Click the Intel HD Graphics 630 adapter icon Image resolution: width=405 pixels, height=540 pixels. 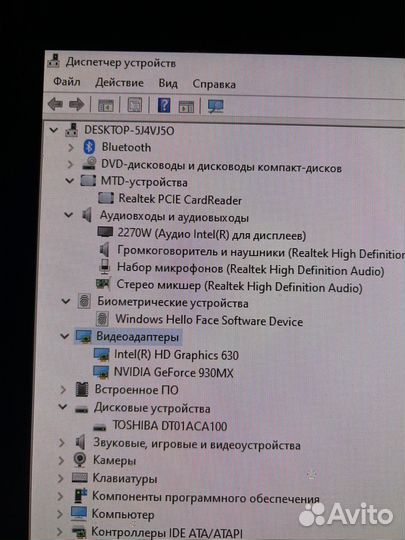tap(101, 354)
